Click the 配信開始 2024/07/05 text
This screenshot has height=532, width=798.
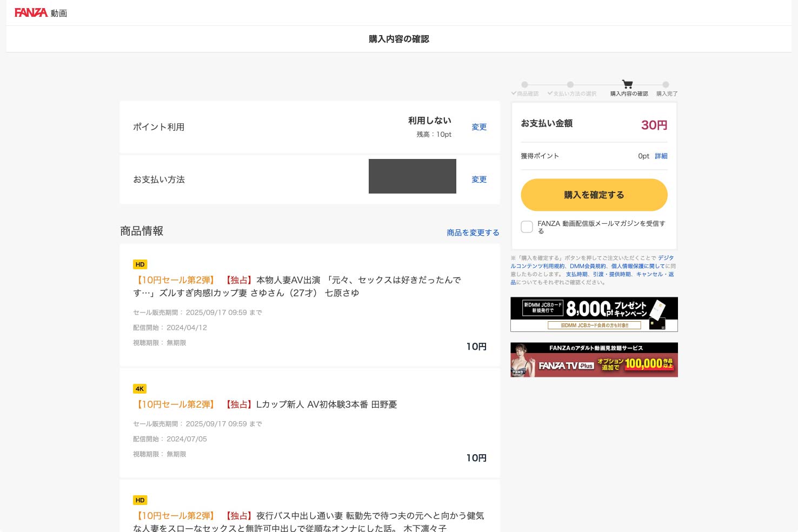pos(170,439)
